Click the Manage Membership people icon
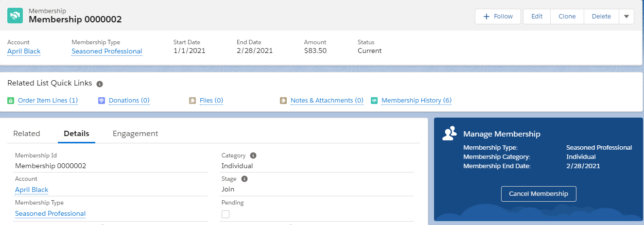The width and height of the screenshot is (644, 225). click(x=449, y=133)
